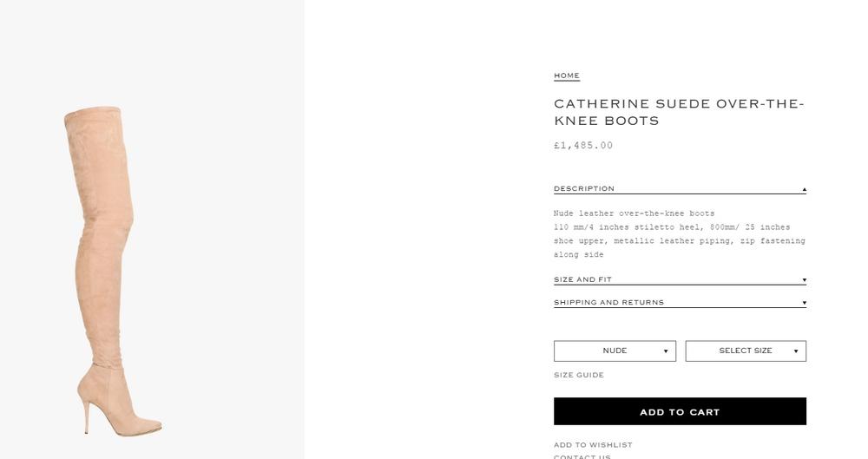Collapse the Description section arrow
The height and width of the screenshot is (459, 868).
coord(804,189)
